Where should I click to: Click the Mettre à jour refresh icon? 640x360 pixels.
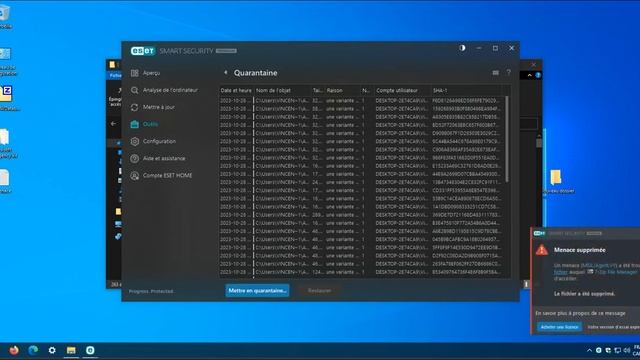134,107
